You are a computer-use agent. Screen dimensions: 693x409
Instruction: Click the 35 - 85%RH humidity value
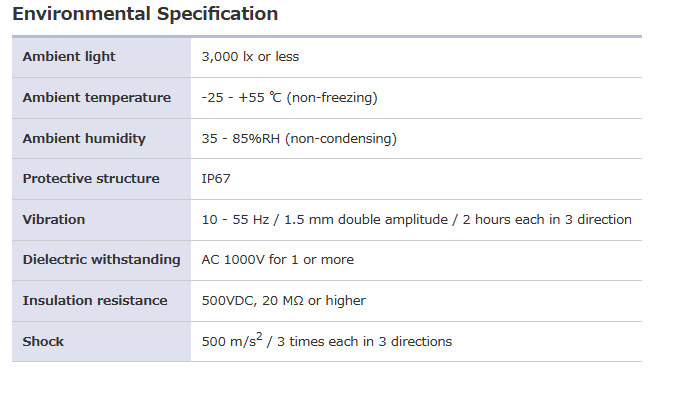coord(299,139)
